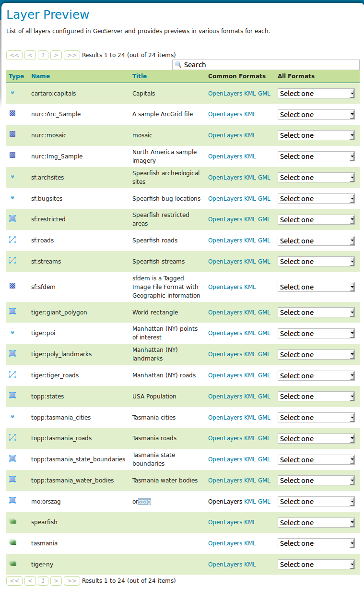
Task: Click the point icon for sf:bugsites
Action: [x=12, y=197]
